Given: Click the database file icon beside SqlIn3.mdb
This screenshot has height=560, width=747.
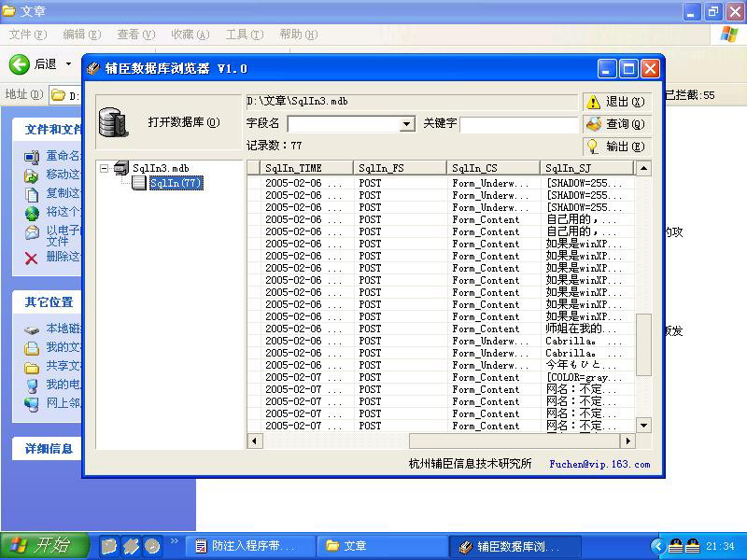Looking at the screenshot, I should tap(121, 168).
